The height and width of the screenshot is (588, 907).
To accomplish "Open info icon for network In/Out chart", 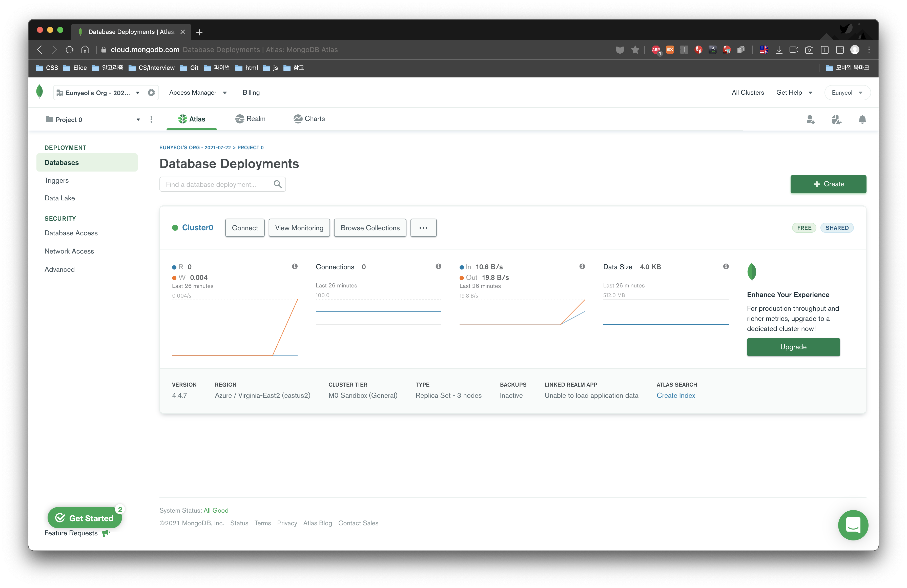I will (582, 266).
